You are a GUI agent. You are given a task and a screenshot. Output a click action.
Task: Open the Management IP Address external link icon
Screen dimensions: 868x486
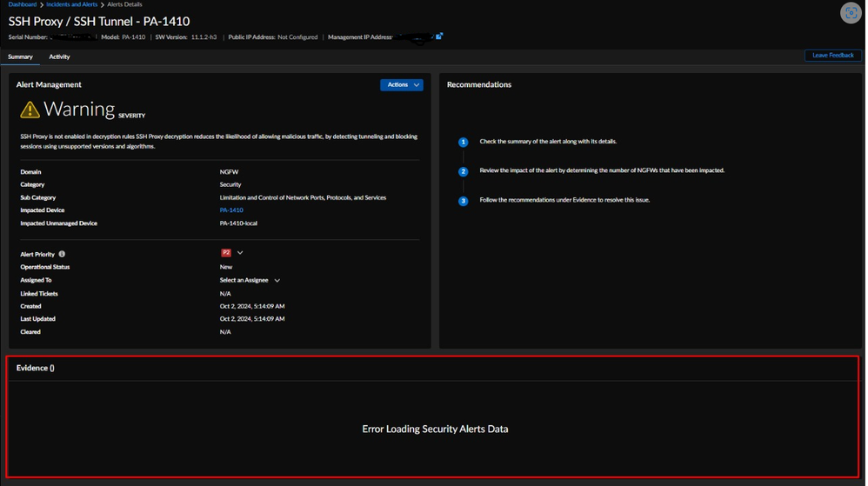tap(439, 37)
